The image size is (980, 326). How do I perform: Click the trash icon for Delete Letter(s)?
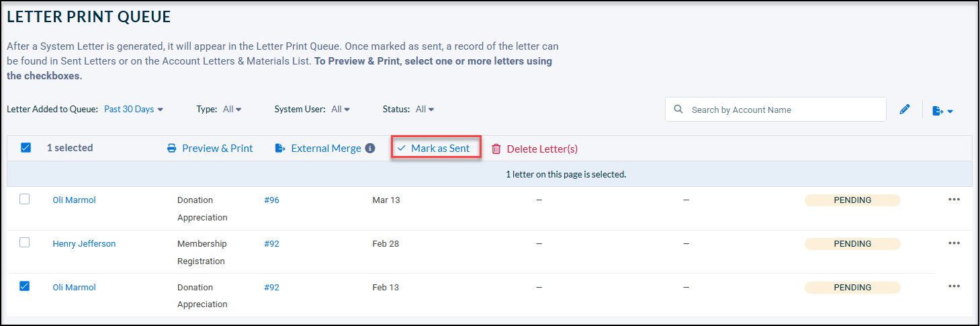[x=496, y=149]
